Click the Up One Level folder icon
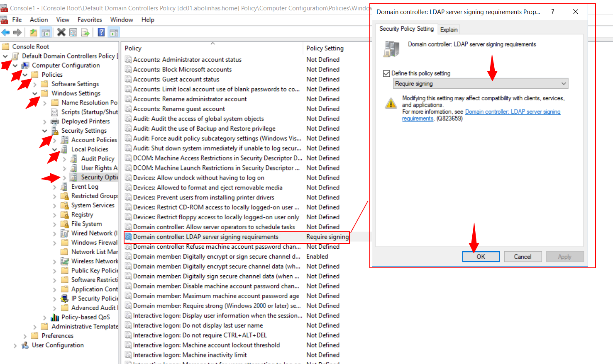Viewport: 613px width, 364px height. (34, 32)
